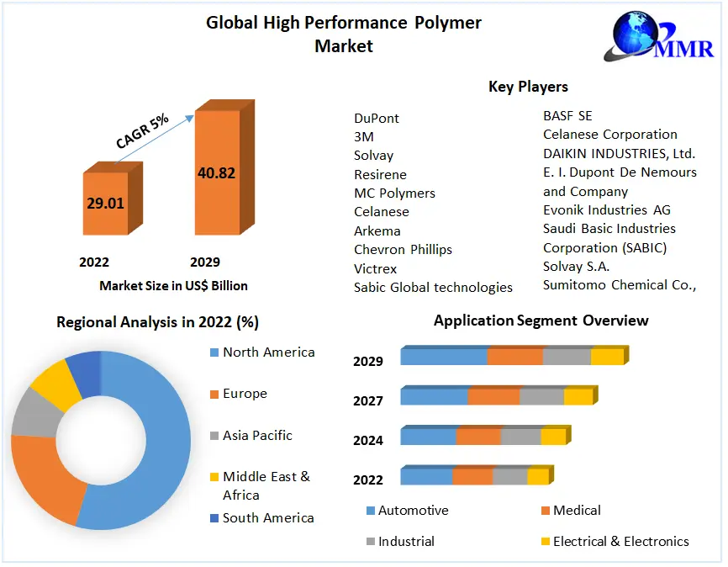Click the North America legend square
This screenshot has width=728, height=567.
(x=214, y=352)
